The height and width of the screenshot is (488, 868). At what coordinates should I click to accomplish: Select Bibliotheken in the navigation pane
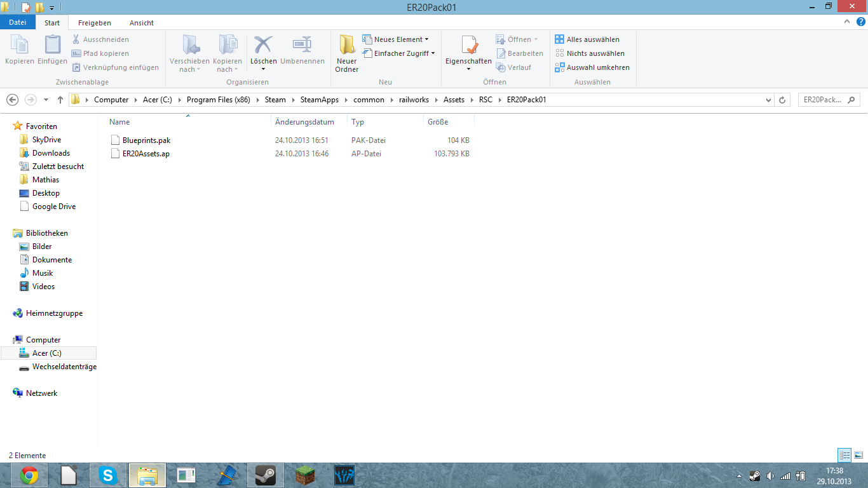(x=46, y=233)
